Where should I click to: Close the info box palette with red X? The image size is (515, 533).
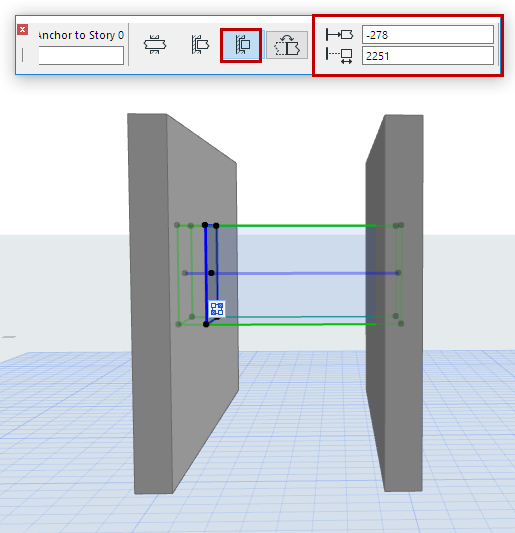tap(22, 30)
